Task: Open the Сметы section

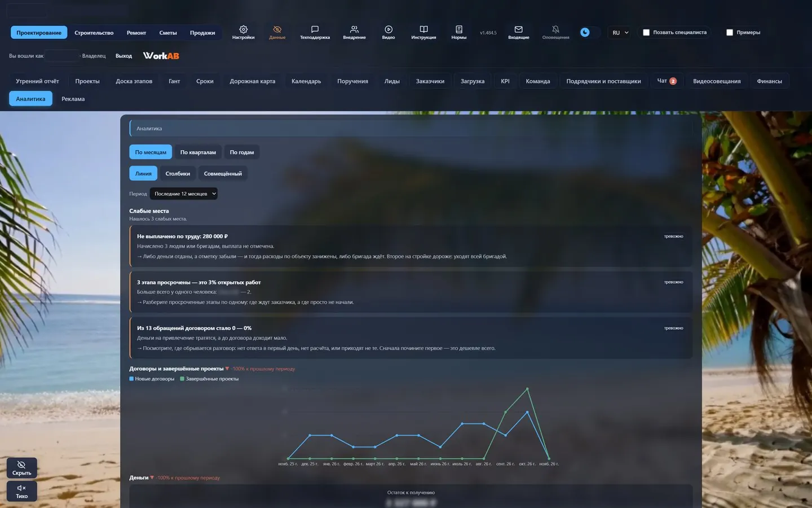Action: point(168,33)
